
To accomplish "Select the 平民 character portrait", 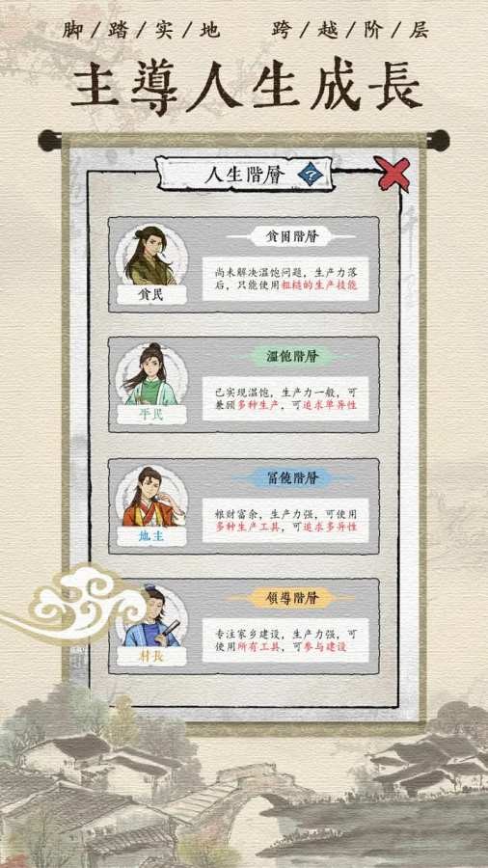I will pos(151,375).
